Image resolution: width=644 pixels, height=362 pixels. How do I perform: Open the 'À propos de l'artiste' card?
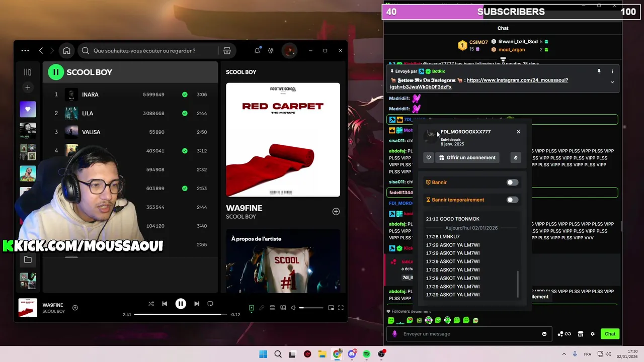pyautogui.click(x=283, y=261)
